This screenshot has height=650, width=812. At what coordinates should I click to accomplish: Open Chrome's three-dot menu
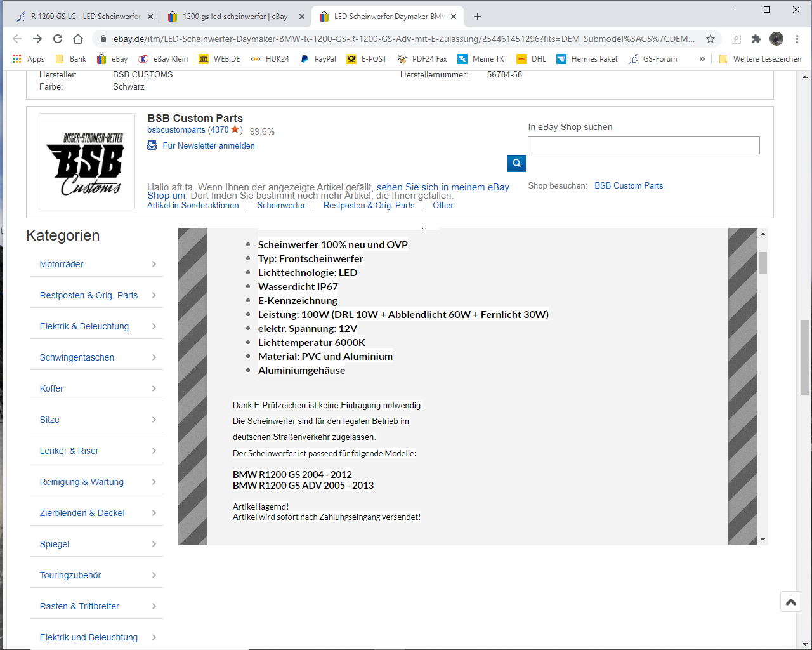click(797, 39)
